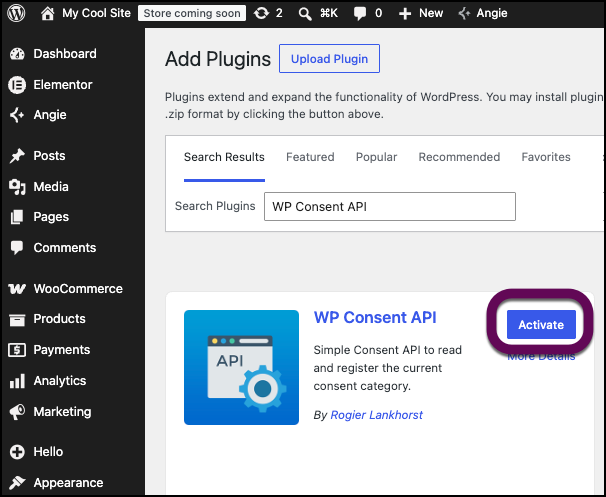Switch to the Search Results tab

224,157
